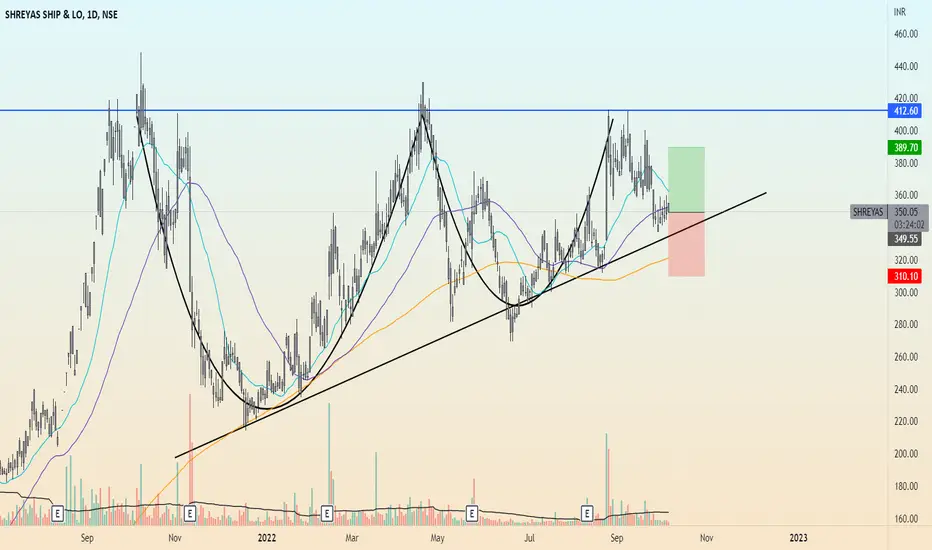Click the 440.00 price axis label
932x550 pixels.
906,67
